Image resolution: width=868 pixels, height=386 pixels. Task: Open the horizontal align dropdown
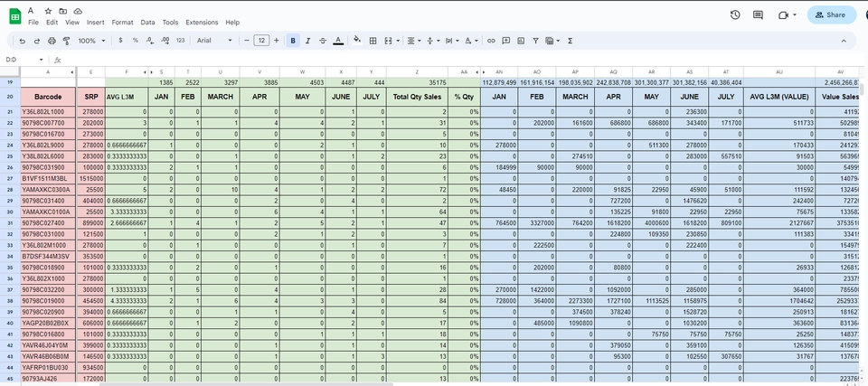point(413,41)
